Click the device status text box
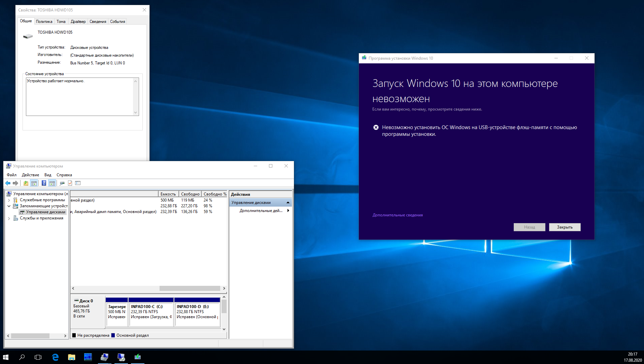644x364 pixels. pyautogui.click(x=82, y=97)
